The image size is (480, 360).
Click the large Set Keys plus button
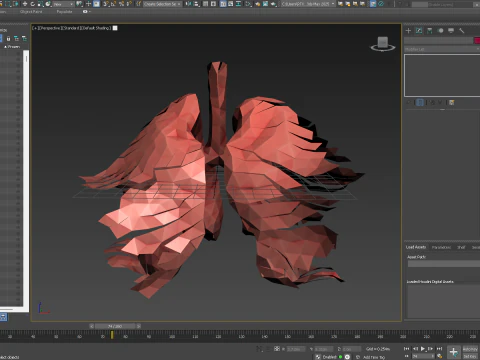click(x=453, y=352)
